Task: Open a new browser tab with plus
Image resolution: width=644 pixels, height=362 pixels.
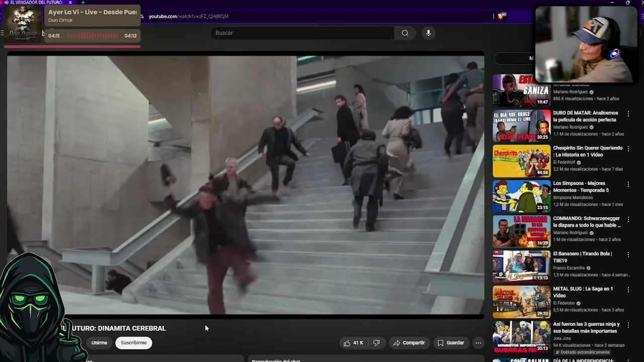Action: coord(83,3)
